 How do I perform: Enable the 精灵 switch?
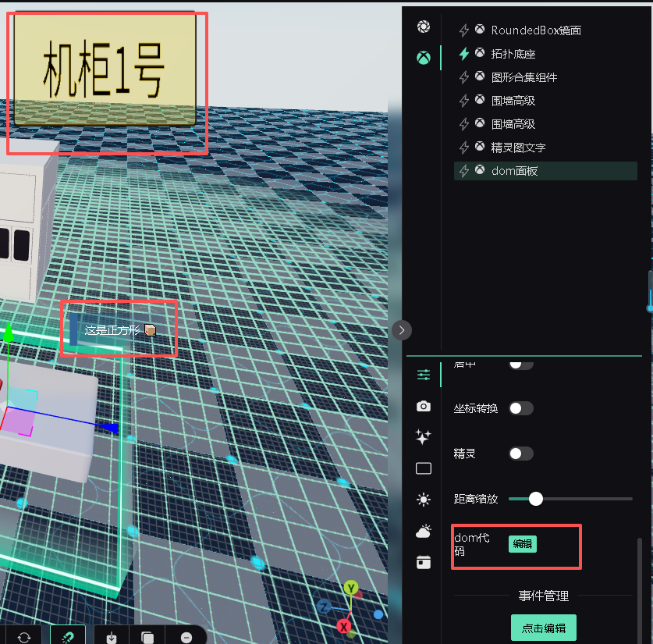[520, 454]
